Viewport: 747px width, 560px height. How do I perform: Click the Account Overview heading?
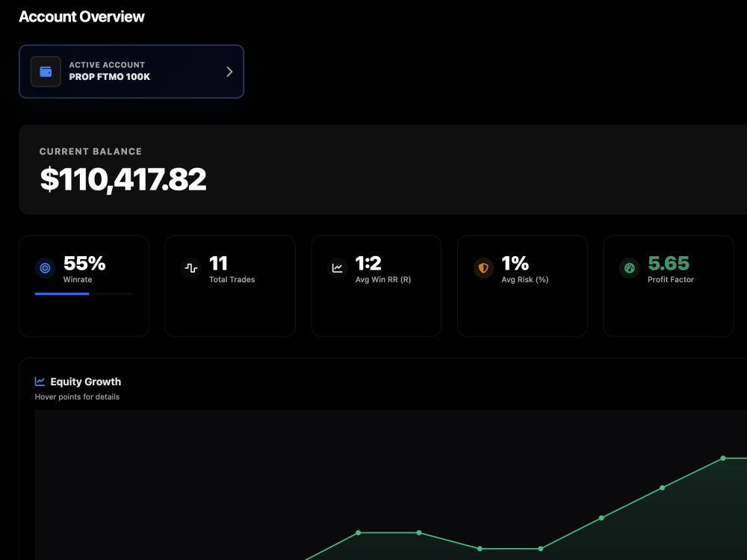click(x=81, y=16)
